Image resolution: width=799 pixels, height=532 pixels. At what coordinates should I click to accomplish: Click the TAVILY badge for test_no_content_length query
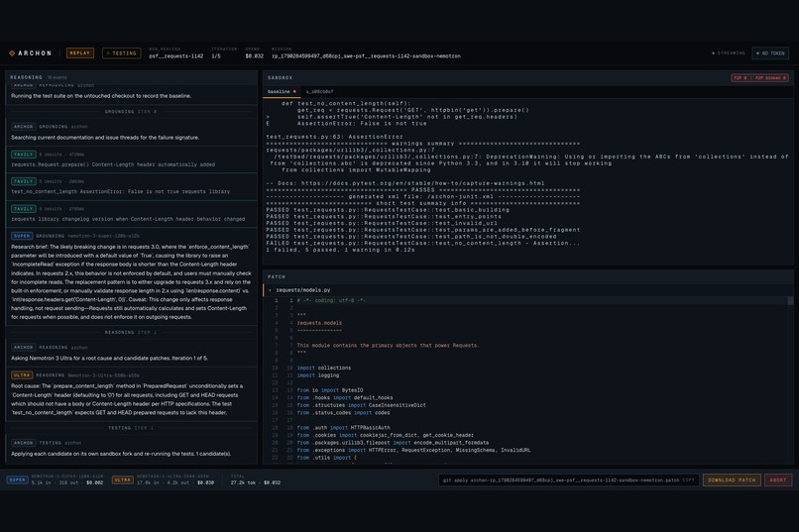(x=24, y=181)
